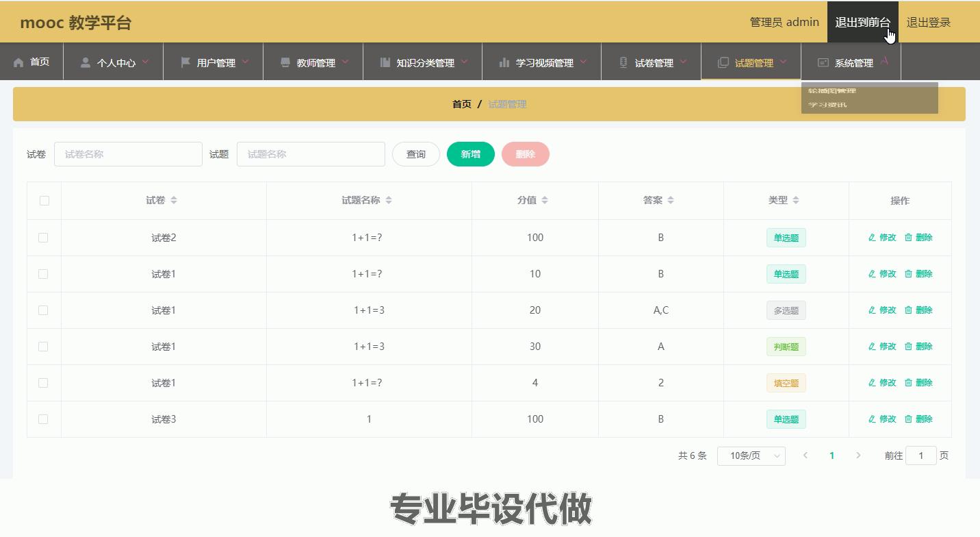Select the edit pencil icon for 试卷2 row
The height and width of the screenshot is (537, 980).
pos(872,237)
